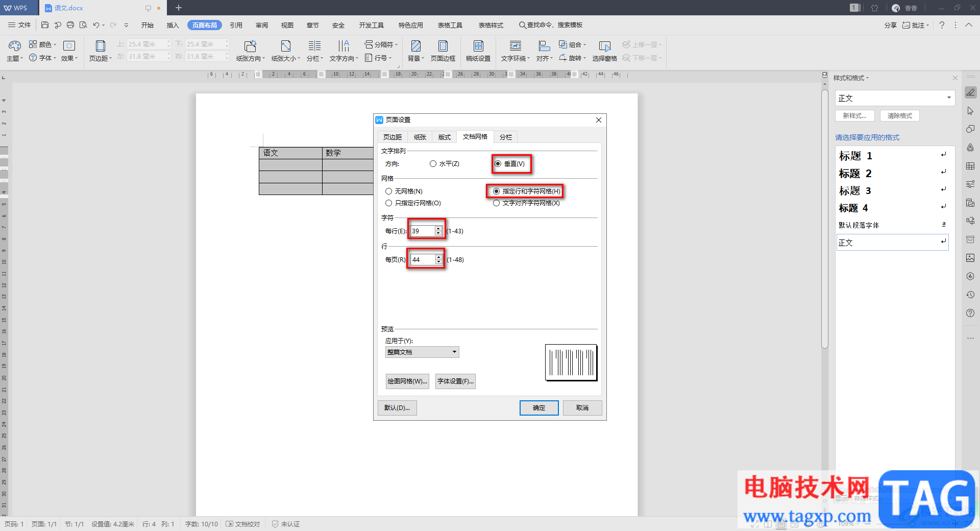Click the Page Border (页面边框) icon
Viewport: 980px width, 531px height.
[443, 46]
